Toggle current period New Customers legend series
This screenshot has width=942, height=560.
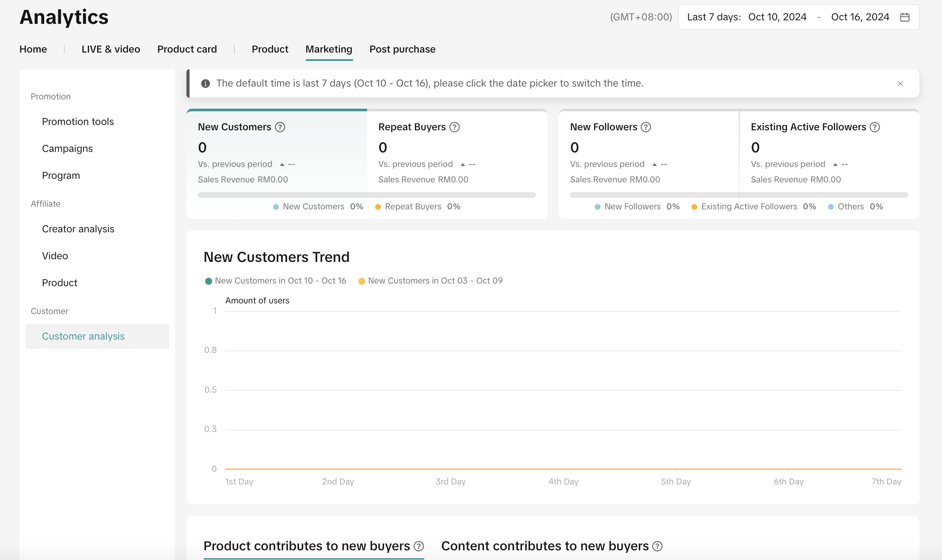[276, 281]
